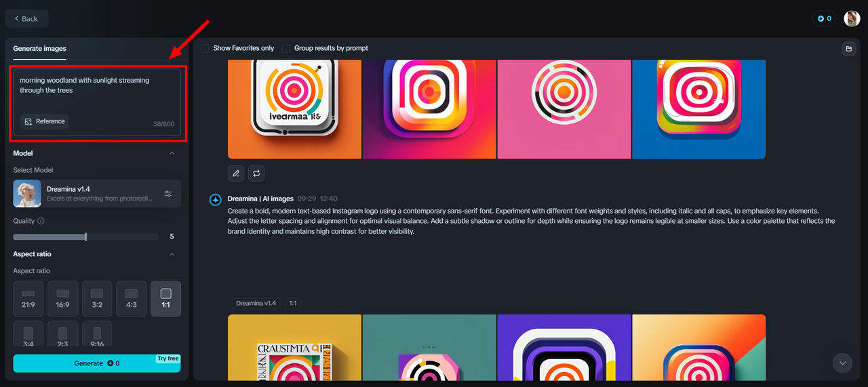Click the Generate button
This screenshot has width=868, height=387.
[97, 363]
